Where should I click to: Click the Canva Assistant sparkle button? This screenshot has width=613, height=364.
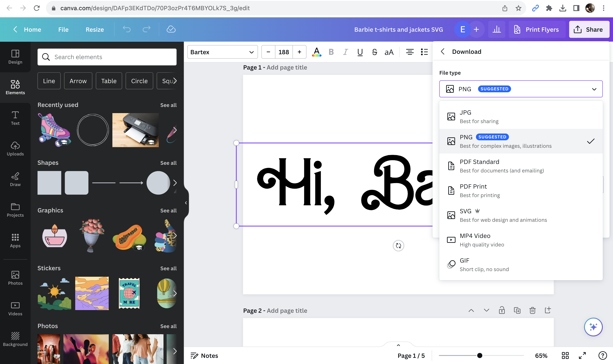pyautogui.click(x=593, y=327)
